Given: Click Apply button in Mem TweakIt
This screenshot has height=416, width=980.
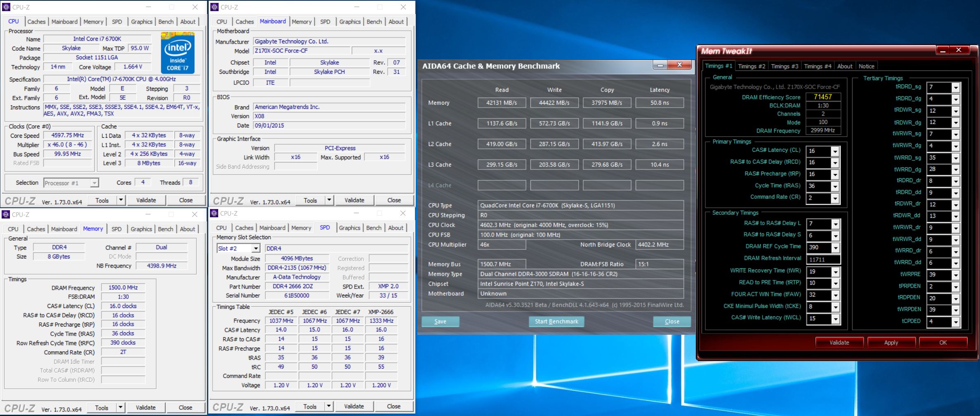Looking at the screenshot, I should pos(891,343).
